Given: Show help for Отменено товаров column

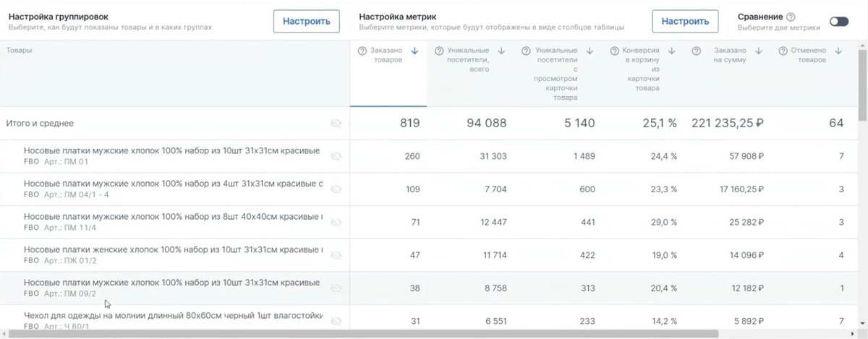Looking at the screenshot, I should pyautogui.click(x=783, y=51).
